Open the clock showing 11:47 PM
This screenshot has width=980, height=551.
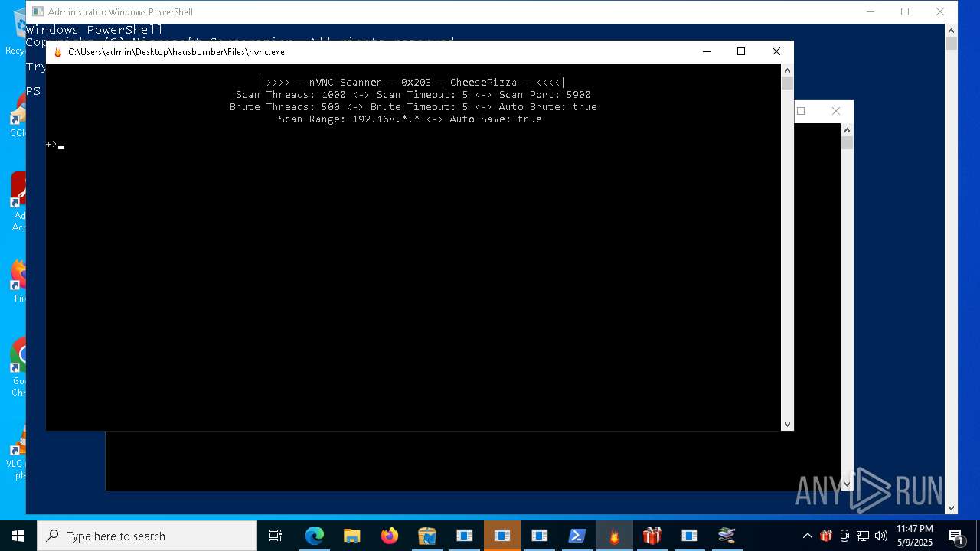[x=915, y=536]
